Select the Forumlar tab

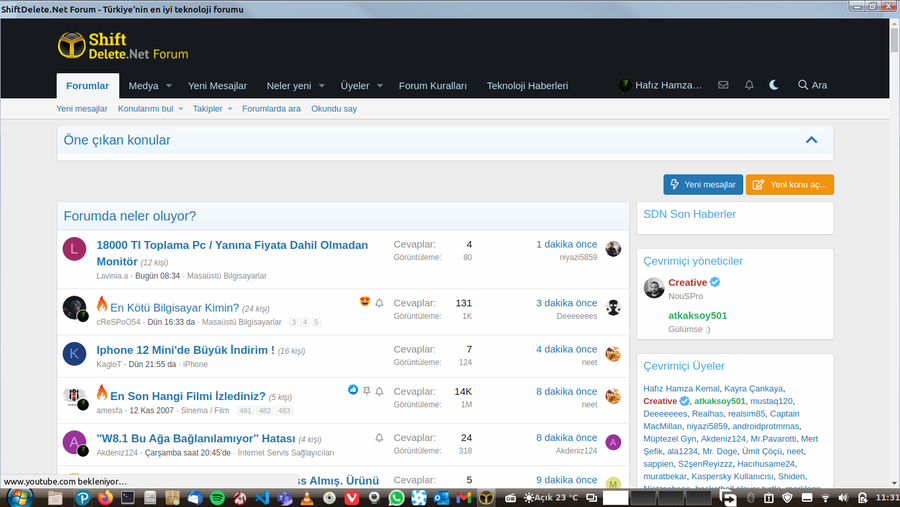tap(87, 86)
